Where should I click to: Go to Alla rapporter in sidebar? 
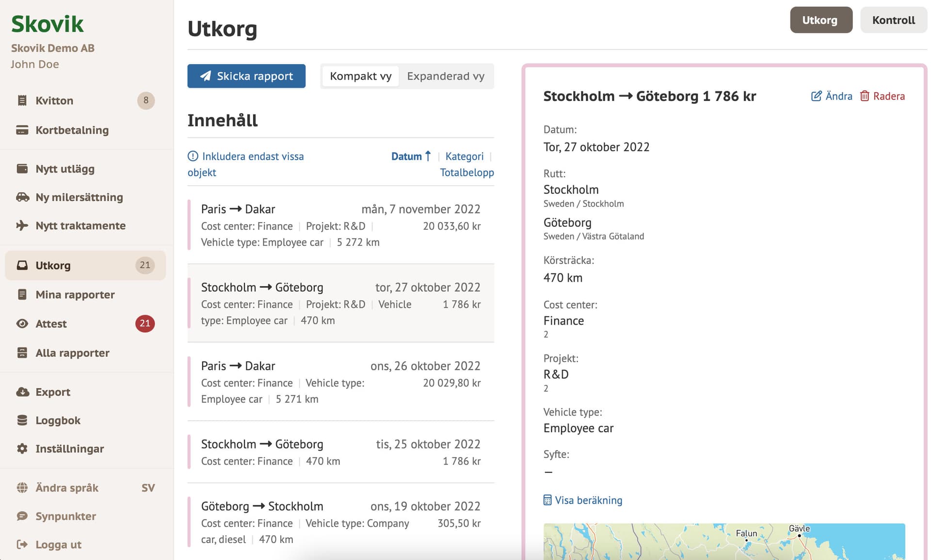pos(85,352)
